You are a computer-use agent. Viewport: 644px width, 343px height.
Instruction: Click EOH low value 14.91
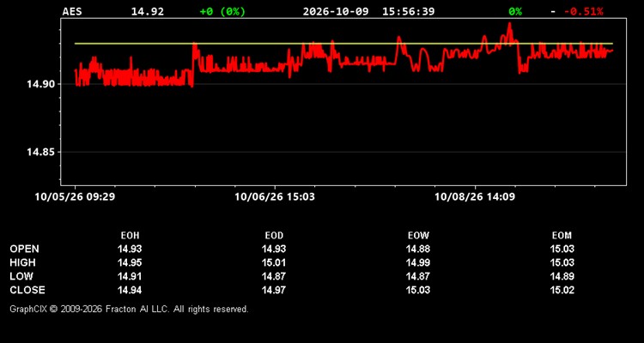[x=130, y=276]
